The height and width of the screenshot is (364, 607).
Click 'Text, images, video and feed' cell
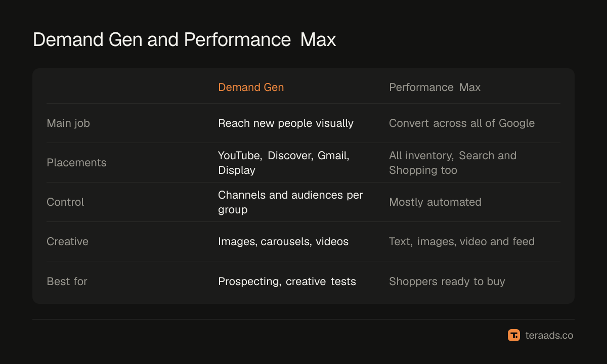click(462, 242)
